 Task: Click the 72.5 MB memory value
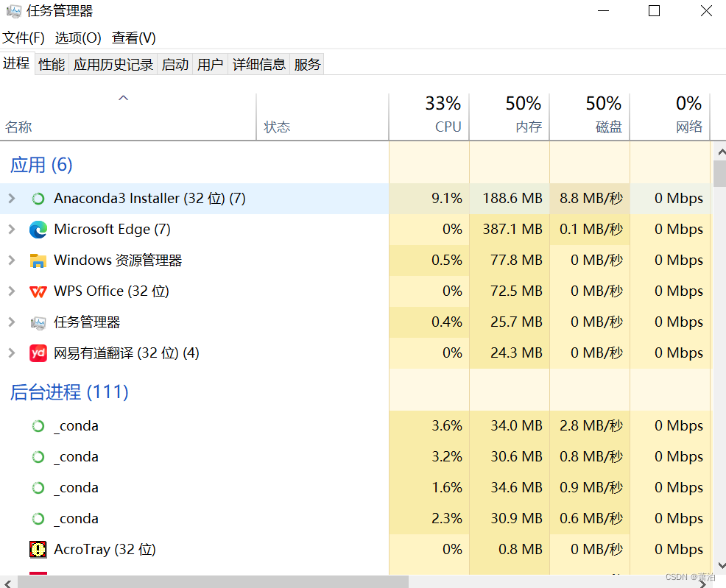(x=516, y=291)
